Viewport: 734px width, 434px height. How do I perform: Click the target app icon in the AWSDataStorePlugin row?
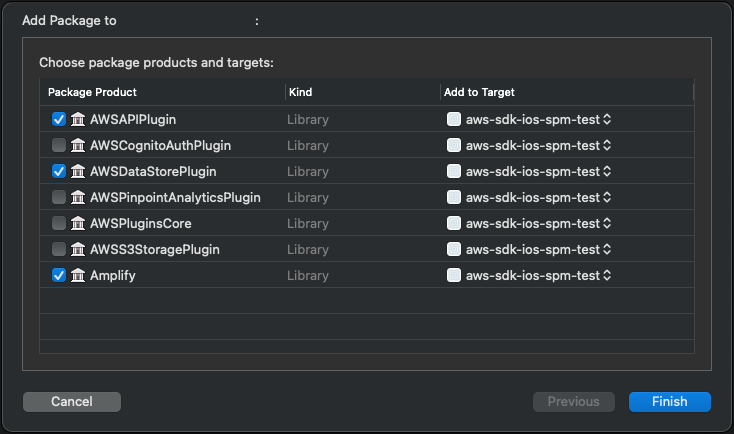pos(454,171)
